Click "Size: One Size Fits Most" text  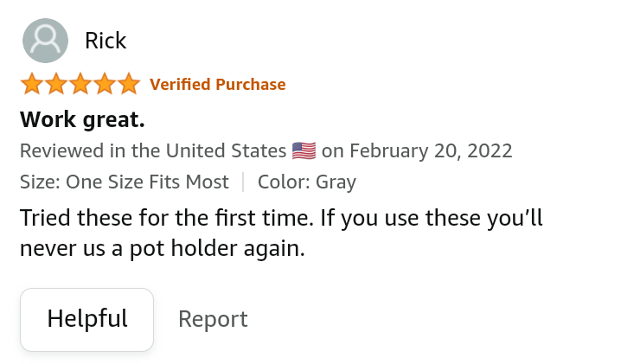tap(125, 182)
